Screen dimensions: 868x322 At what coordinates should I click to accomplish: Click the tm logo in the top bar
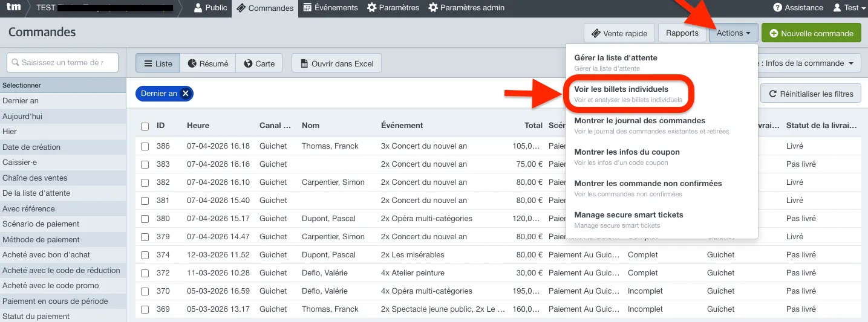(x=13, y=8)
